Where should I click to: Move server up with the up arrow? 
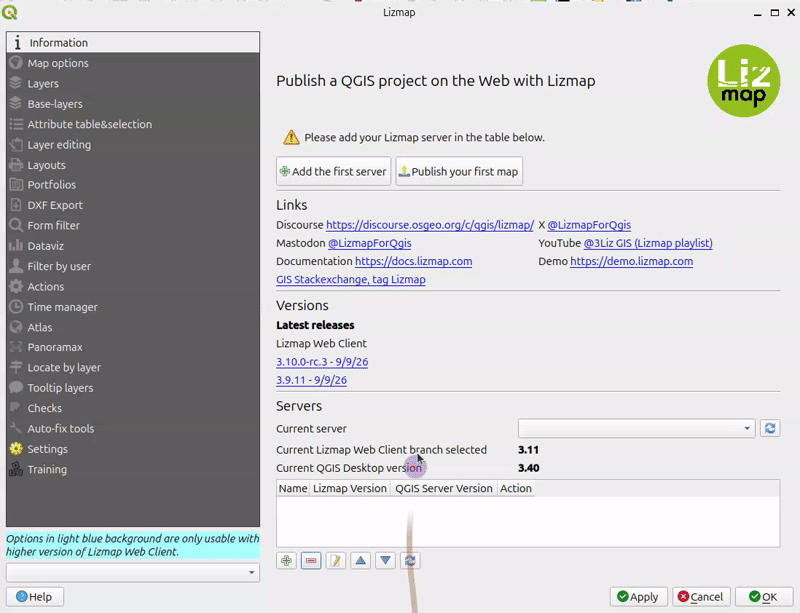pos(361,561)
